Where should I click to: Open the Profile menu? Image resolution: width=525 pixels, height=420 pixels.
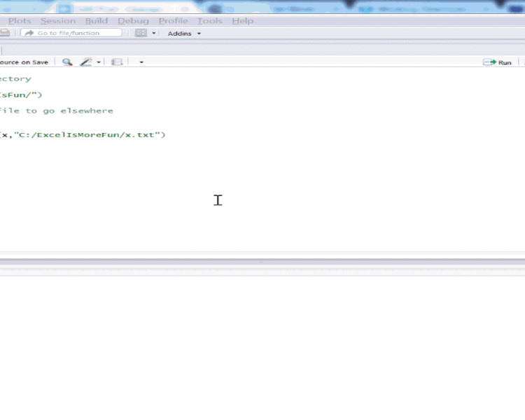tap(173, 21)
